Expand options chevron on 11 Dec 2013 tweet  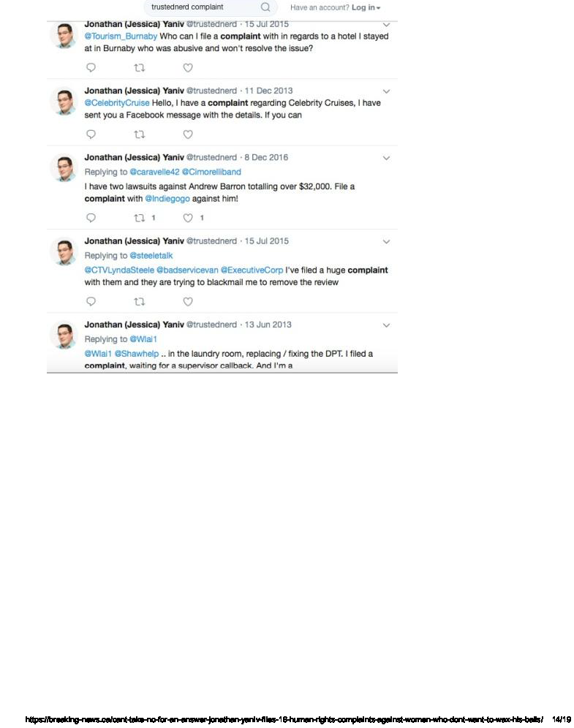pos(386,91)
